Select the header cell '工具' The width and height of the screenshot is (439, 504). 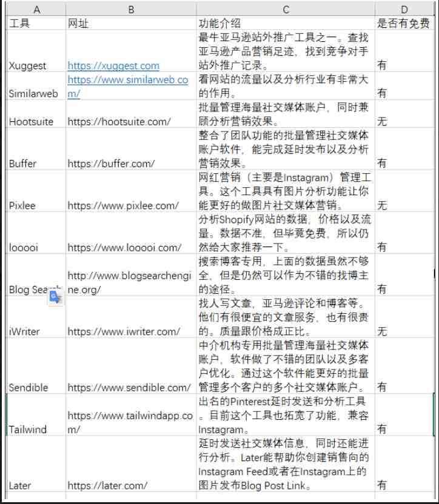(36, 23)
